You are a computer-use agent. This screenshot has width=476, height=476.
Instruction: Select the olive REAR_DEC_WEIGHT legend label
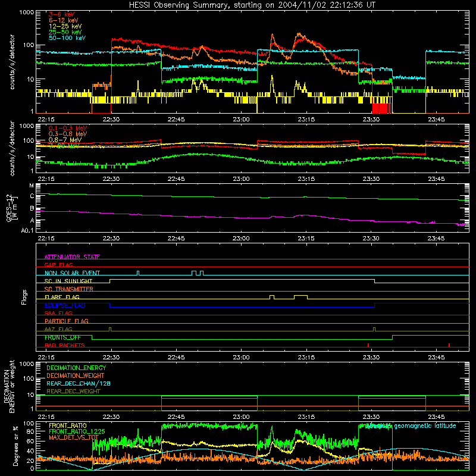(73, 392)
